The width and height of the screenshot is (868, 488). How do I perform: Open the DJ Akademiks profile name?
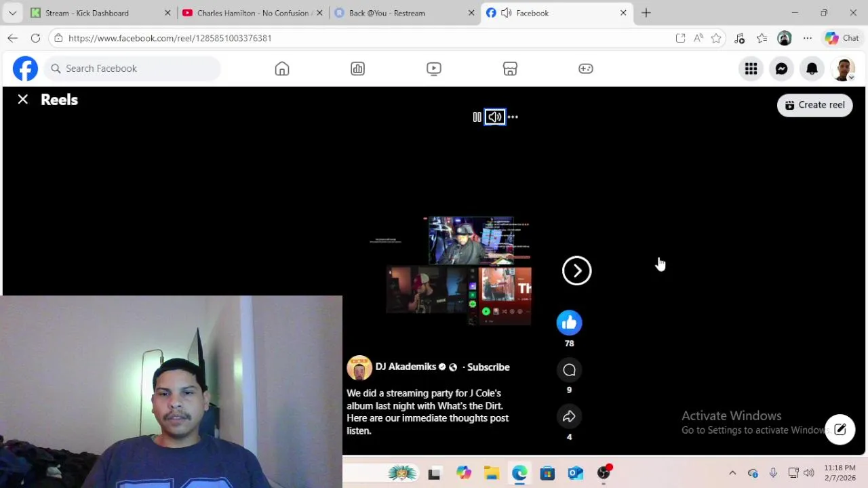(x=406, y=367)
